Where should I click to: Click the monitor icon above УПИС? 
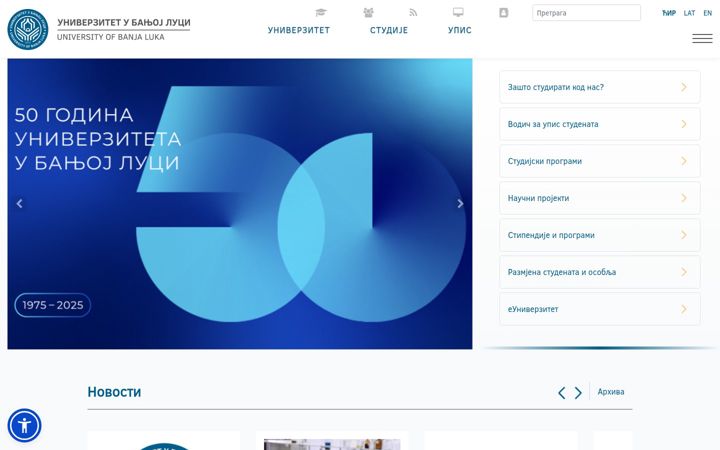[458, 12]
